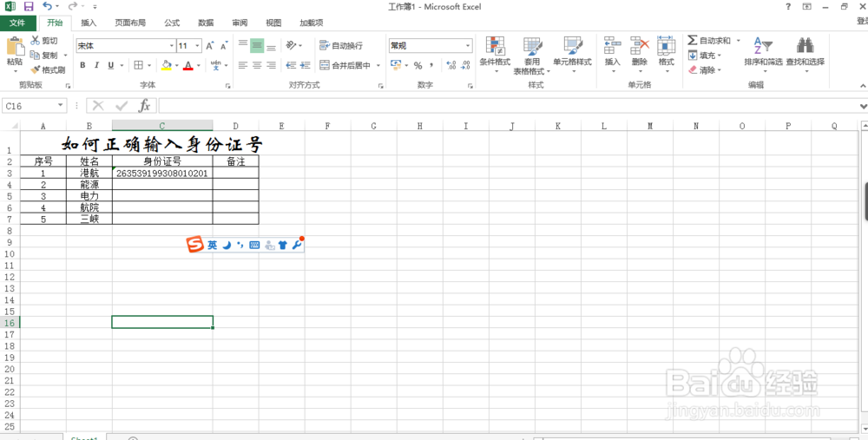This screenshot has width=868, height=440.
Task: Center text horizontally
Action: tap(257, 65)
